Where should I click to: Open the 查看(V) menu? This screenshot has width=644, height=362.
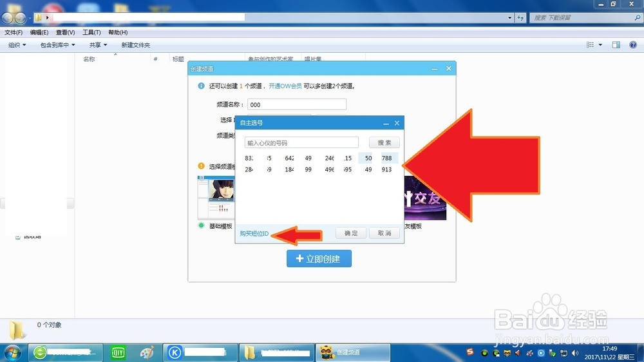tap(65, 32)
